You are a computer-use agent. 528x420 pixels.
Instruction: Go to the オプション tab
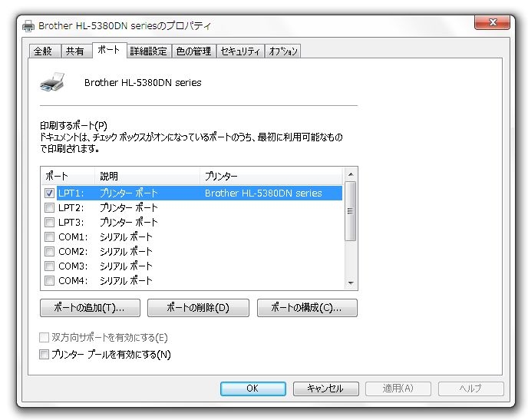pyautogui.click(x=283, y=51)
